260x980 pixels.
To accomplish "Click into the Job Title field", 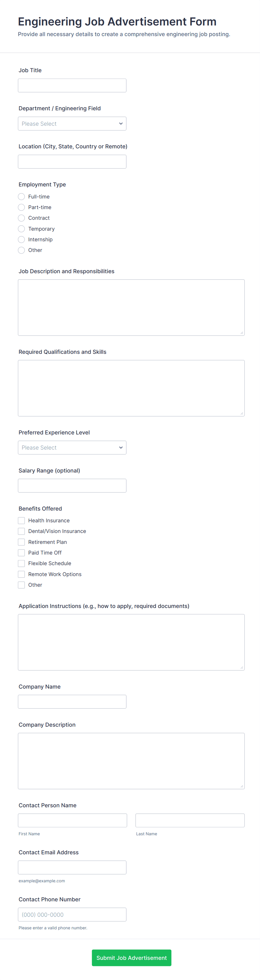I will (72, 86).
